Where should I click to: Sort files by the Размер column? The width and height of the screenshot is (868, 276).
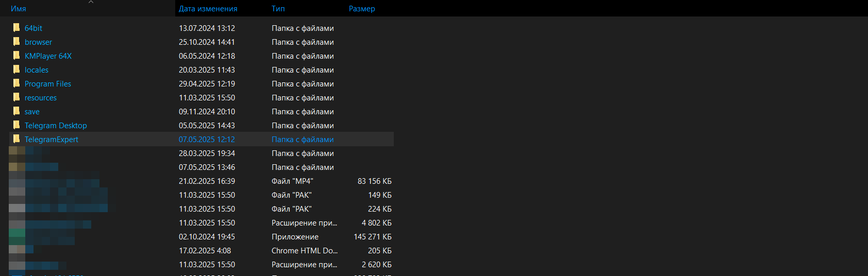[x=362, y=9]
